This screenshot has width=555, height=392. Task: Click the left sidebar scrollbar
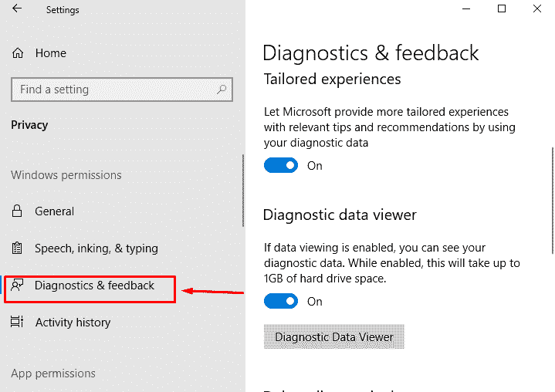[x=243, y=191]
